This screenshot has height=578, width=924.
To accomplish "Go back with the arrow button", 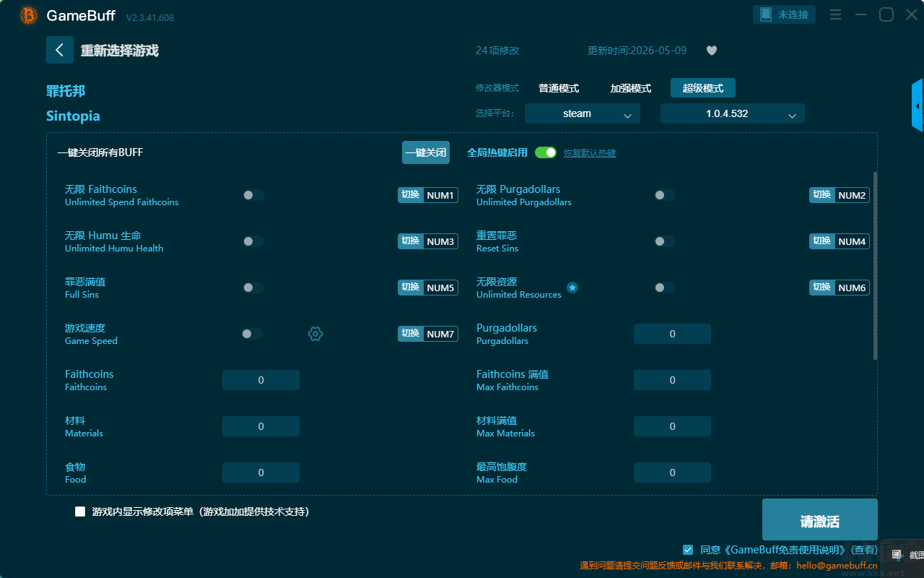I will (60, 50).
